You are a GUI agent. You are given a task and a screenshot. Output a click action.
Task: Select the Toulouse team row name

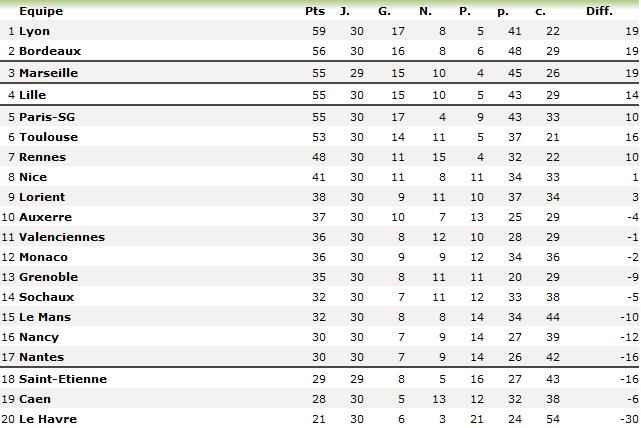[x=47, y=137]
